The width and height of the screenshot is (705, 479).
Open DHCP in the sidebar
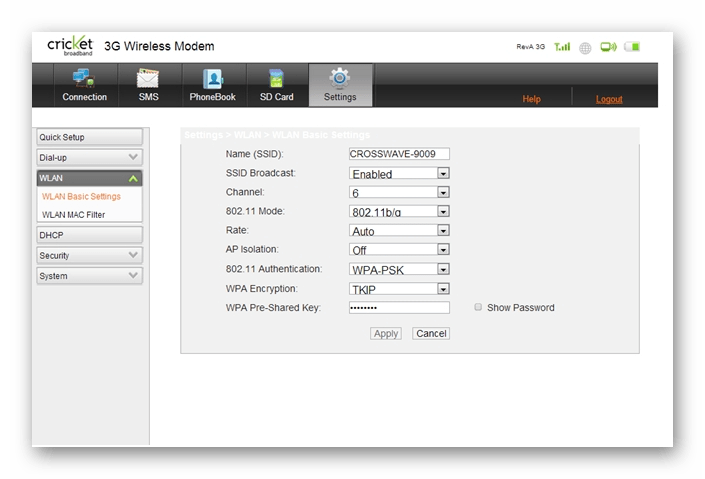tap(89, 235)
